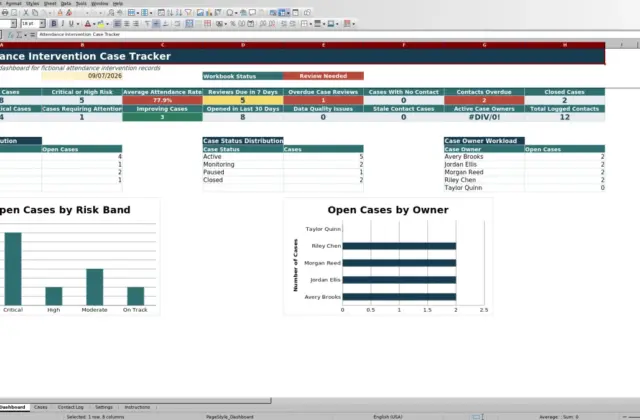Click the Insert Chart icon
Viewport: 640px width, 420px height.
[x=209, y=13]
